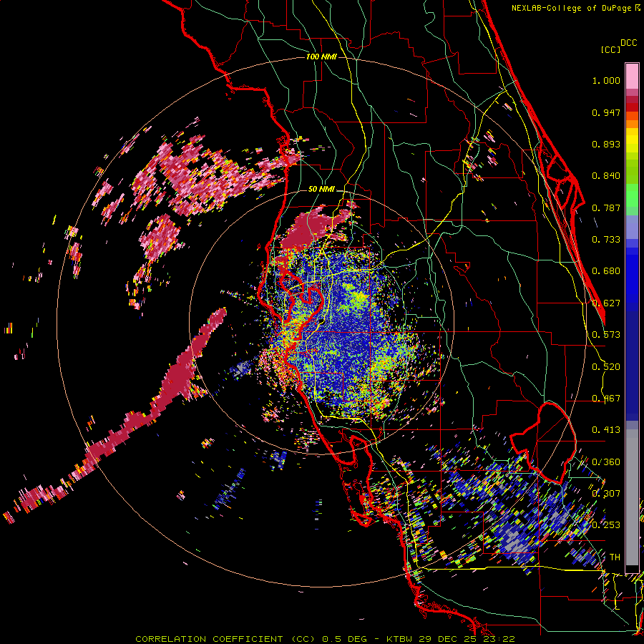Screen dimensions: 644x644
Task: Click the 0.253 legend value
Action: click(606, 525)
